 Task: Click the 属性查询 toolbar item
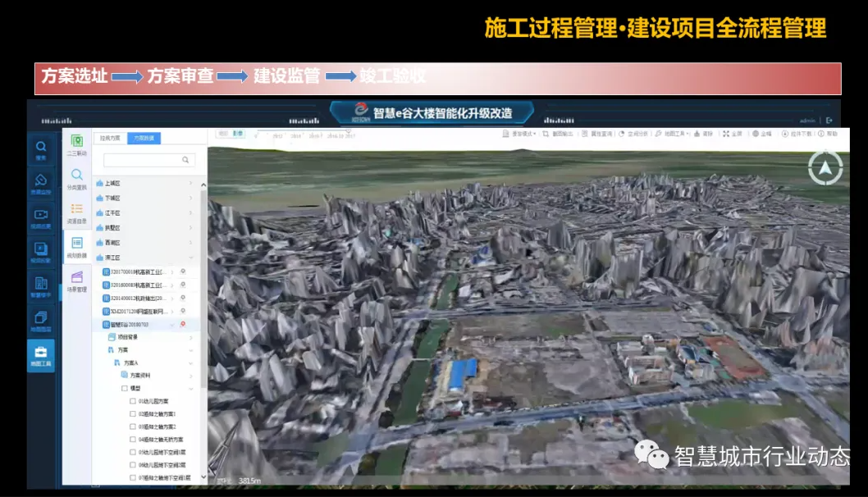[596, 134]
